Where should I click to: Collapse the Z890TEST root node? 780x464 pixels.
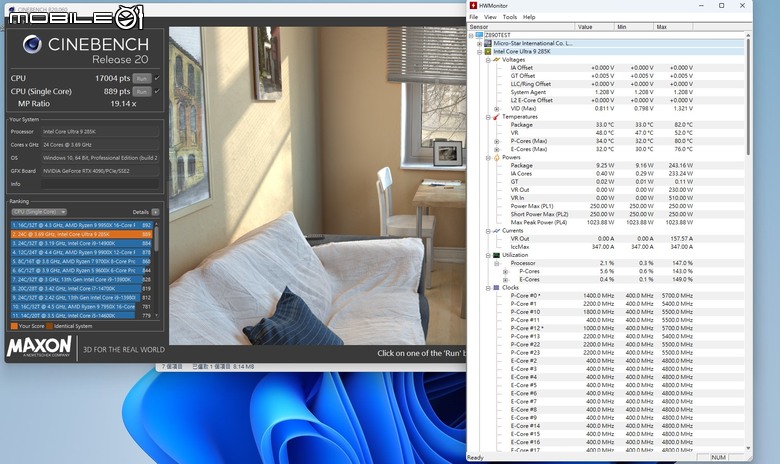(471, 35)
